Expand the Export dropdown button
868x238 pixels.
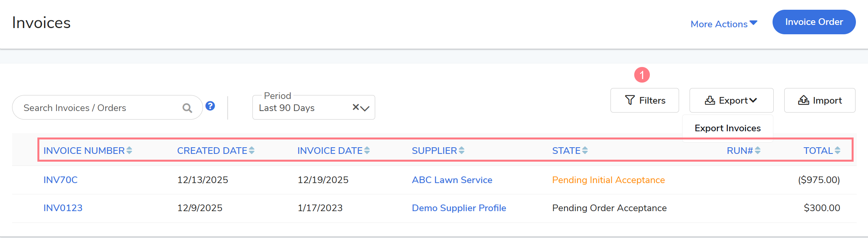[x=731, y=100]
